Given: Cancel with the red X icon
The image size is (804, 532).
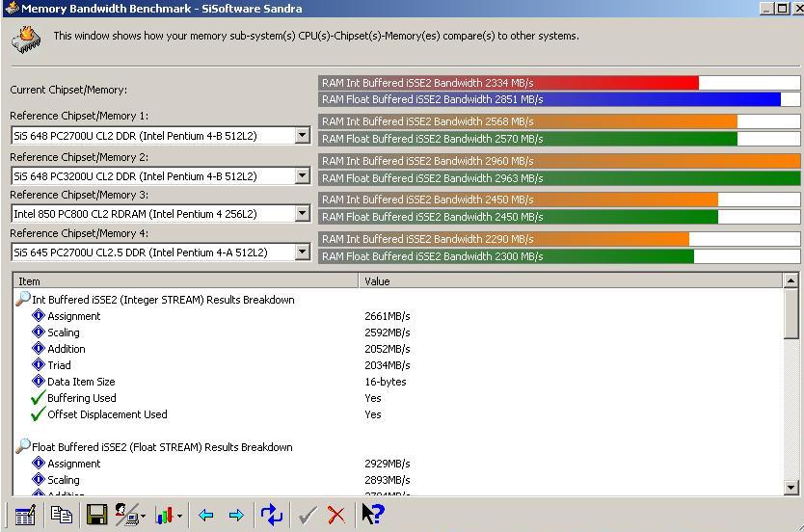Looking at the screenshot, I should pyautogui.click(x=336, y=515).
